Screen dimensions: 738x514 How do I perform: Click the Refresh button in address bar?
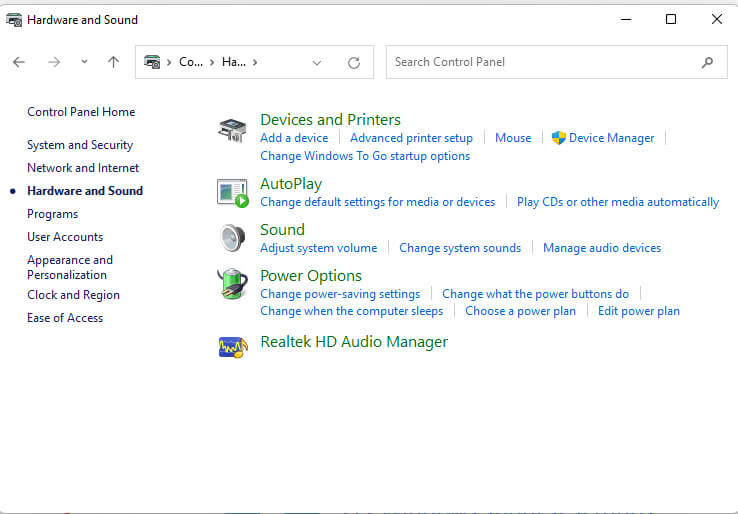pos(354,62)
